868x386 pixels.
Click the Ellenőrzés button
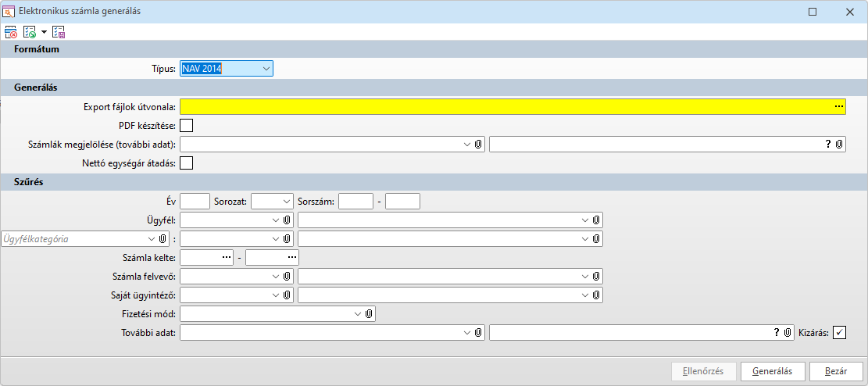point(705,371)
